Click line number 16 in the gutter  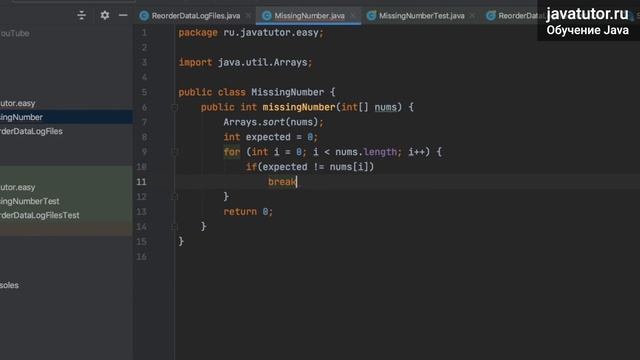pos(141,257)
